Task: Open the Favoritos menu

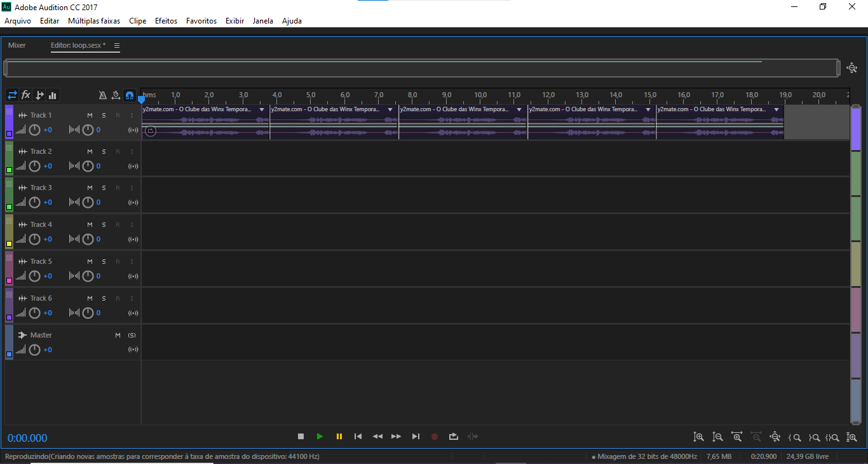Action: [x=201, y=21]
